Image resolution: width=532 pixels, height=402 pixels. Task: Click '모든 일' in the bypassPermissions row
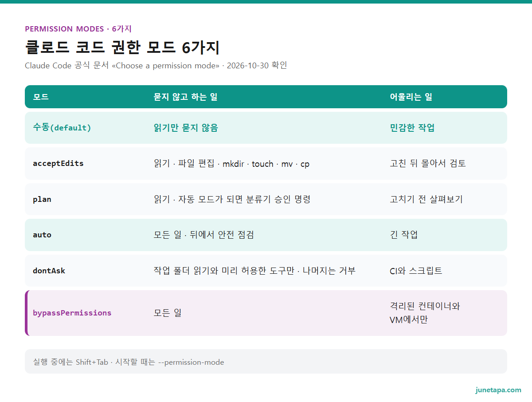coord(168,313)
